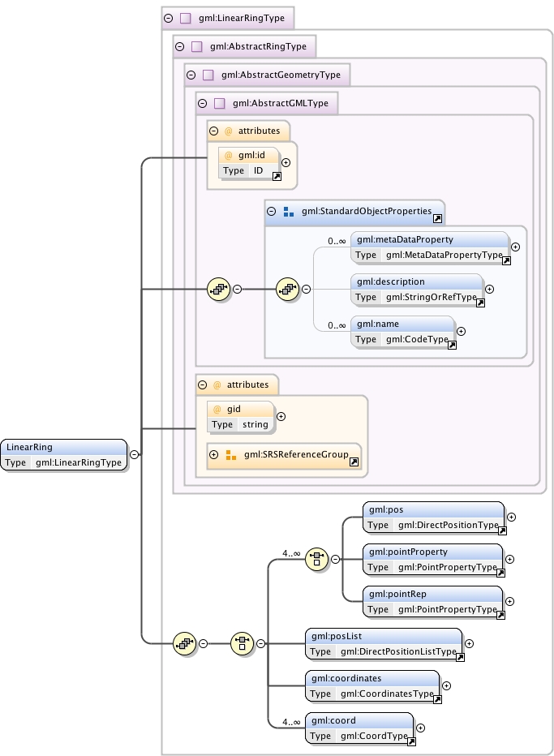
Task: Follow gml:CoordinatesType reference arrow icon
Action: (437, 699)
